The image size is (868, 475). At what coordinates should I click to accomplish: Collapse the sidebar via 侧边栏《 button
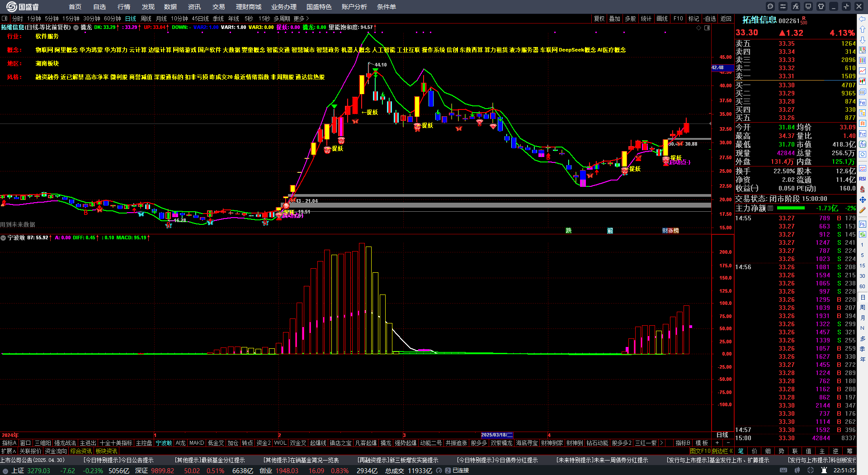tap(722, 451)
